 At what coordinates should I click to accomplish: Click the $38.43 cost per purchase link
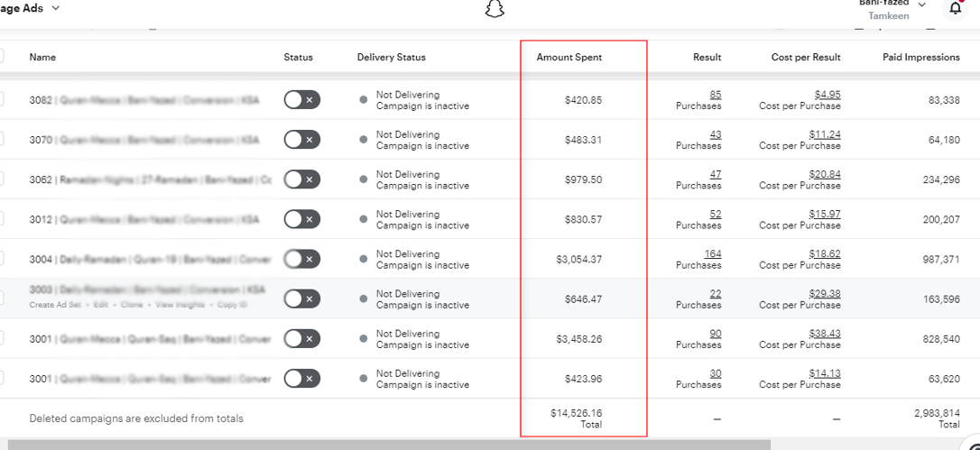click(x=825, y=333)
